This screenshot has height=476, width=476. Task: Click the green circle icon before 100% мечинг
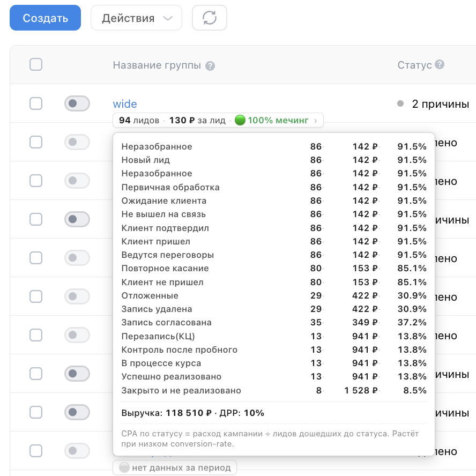240,120
